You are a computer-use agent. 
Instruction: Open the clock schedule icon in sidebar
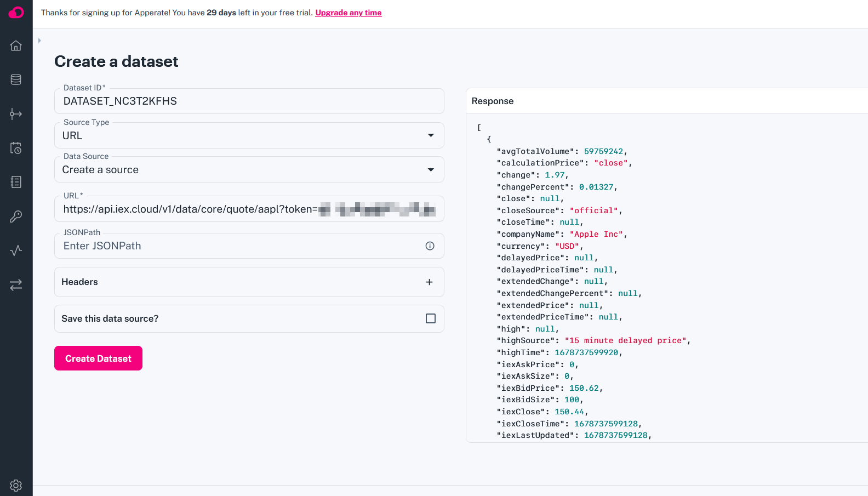click(x=16, y=148)
